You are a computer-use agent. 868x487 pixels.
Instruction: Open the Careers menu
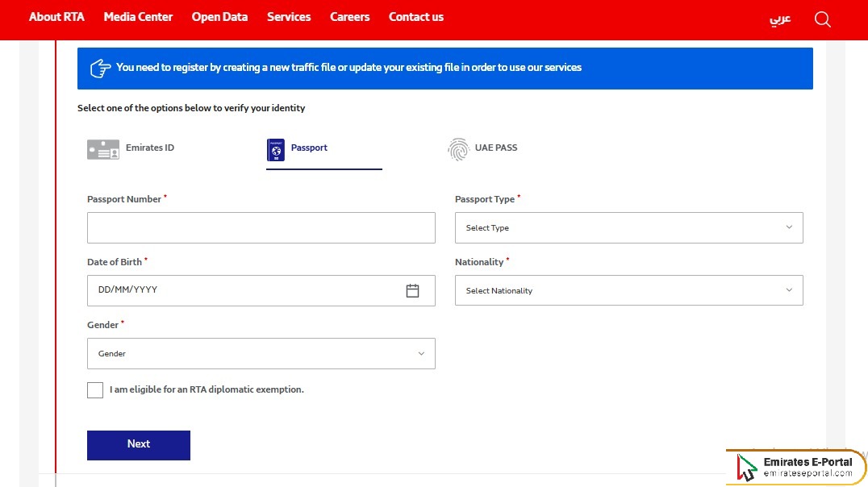point(349,16)
